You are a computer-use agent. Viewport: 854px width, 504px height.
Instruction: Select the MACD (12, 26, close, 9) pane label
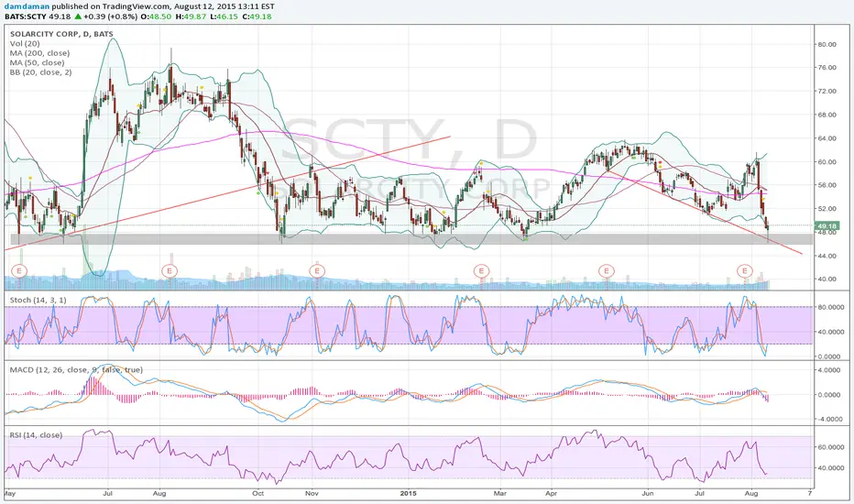(x=76, y=370)
